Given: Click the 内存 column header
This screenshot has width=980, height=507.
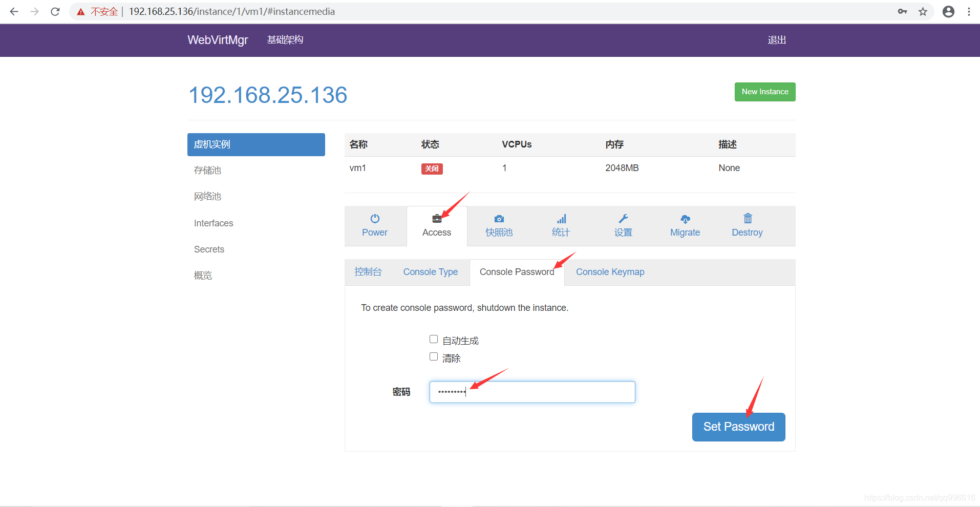Looking at the screenshot, I should 614,144.
